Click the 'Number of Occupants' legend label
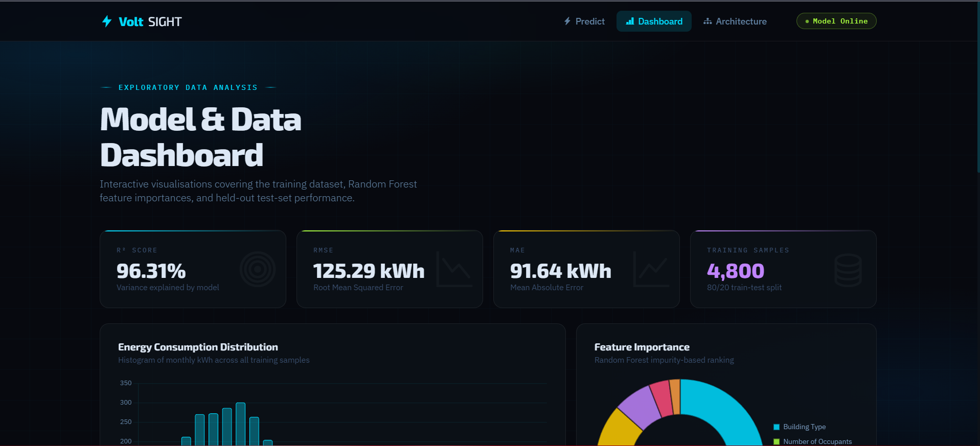 point(817,442)
